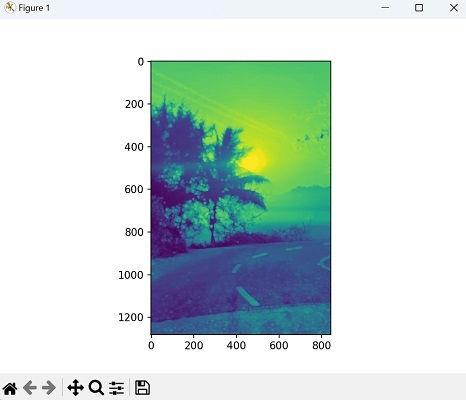Go forward to next view arrow

pos(49,388)
